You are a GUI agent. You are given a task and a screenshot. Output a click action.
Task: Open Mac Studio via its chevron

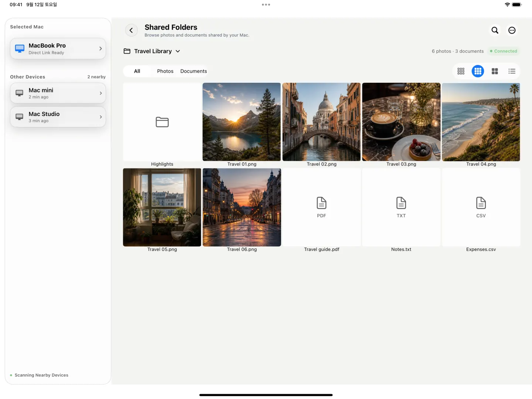(x=100, y=117)
